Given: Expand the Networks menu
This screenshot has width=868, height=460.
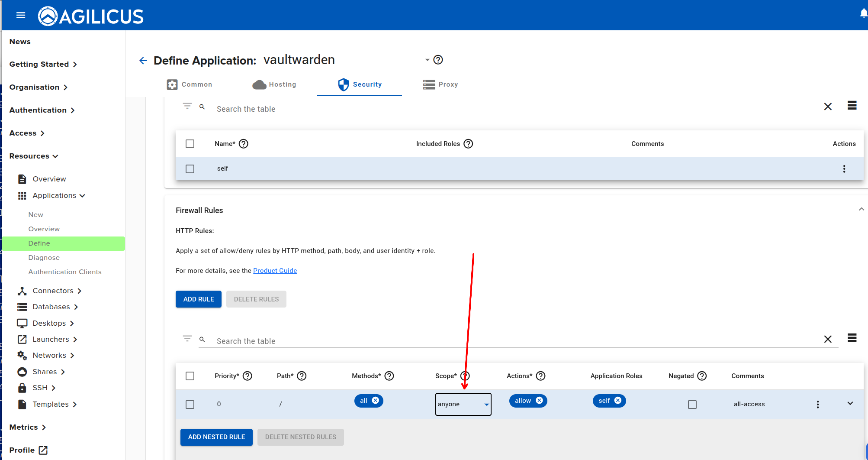Looking at the screenshot, I should tap(46, 356).
